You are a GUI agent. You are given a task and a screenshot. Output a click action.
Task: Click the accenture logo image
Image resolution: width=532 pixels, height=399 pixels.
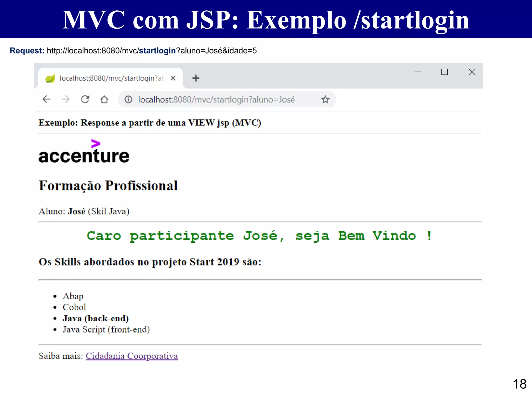[x=84, y=151]
